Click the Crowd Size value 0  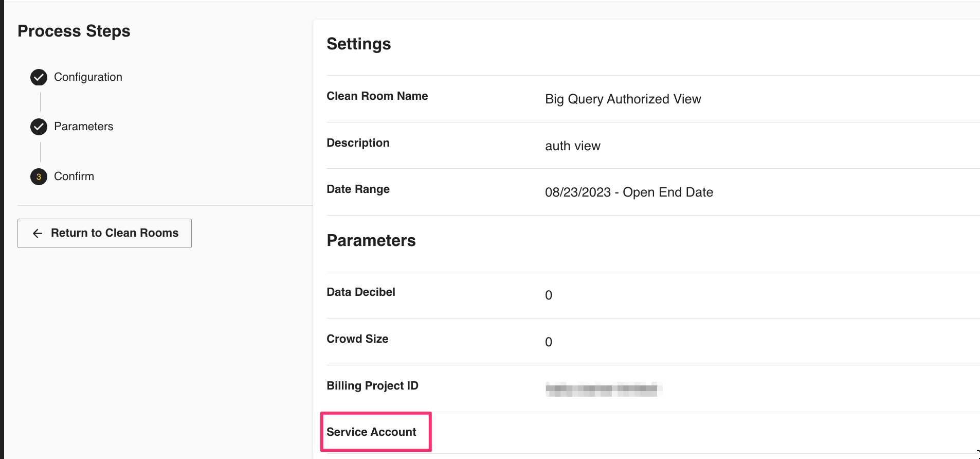click(549, 342)
